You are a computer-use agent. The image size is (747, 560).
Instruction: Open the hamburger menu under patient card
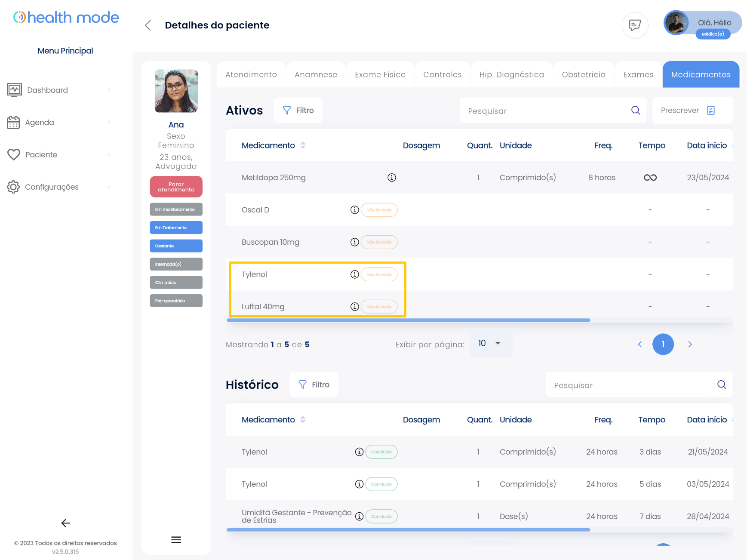176,540
